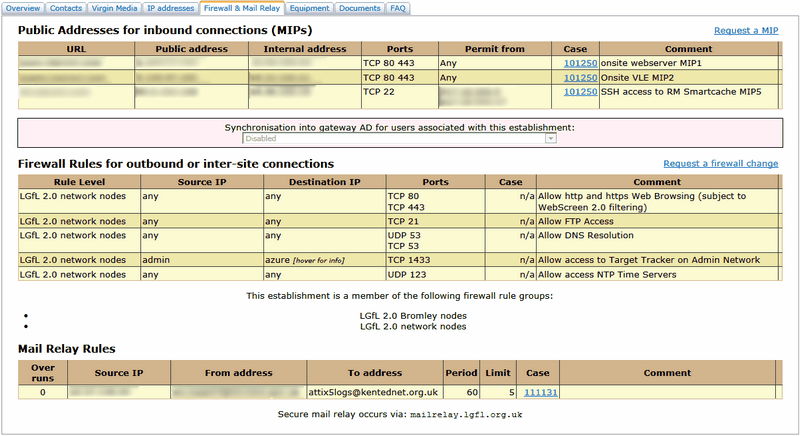Click the From address column header

coord(239,373)
